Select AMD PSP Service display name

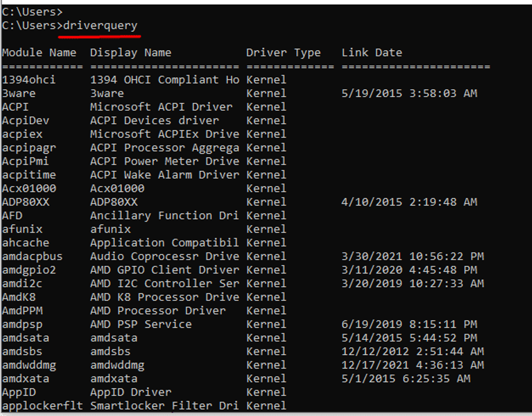pyautogui.click(x=141, y=324)
